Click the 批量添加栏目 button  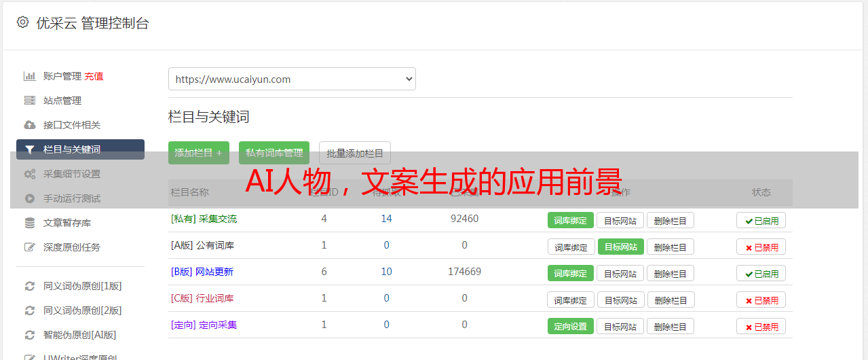tap(355, 153)
